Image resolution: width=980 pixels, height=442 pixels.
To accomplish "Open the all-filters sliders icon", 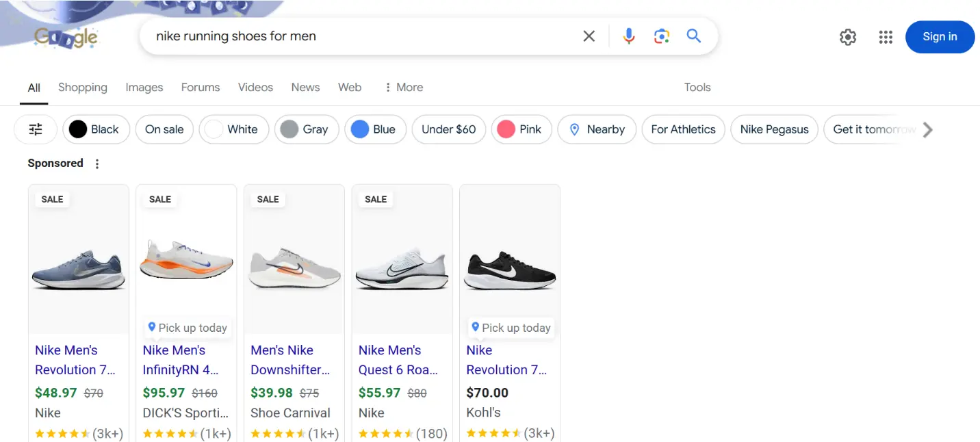I will [36, 129].
